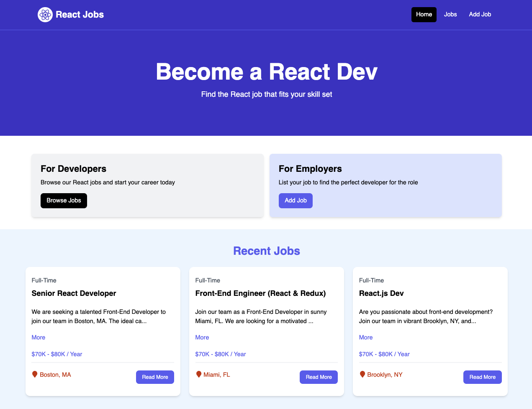Viewport: 532px width, 409px height.
Task: Expand More on React.js Dev card
Action: [366, 337]
